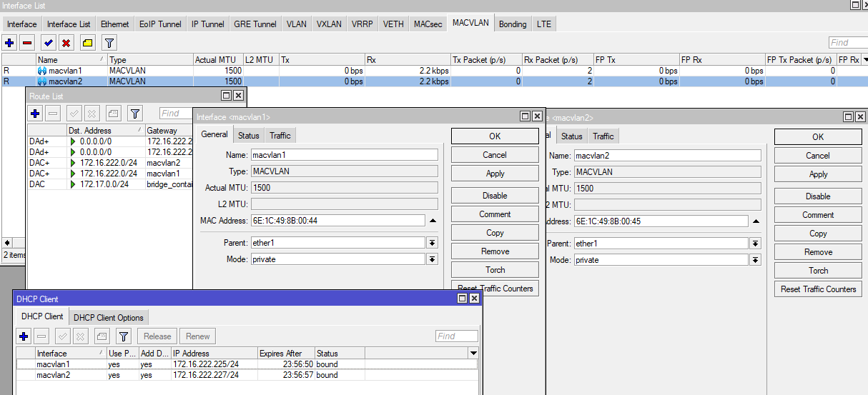The image size is (868, 395).
Task: Click macvlan2 interface icon in list
Action: click(x=42, y=81)
